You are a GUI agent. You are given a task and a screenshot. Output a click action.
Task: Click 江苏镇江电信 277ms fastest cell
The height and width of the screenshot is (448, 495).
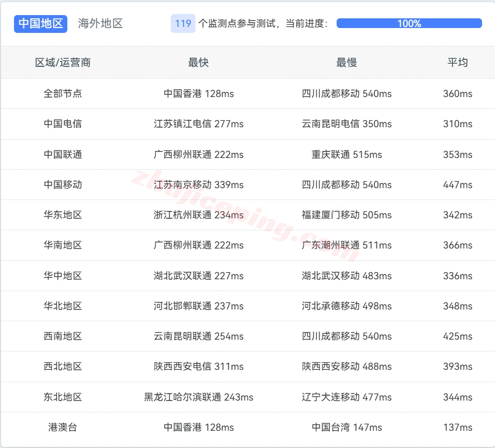[199, 123]
